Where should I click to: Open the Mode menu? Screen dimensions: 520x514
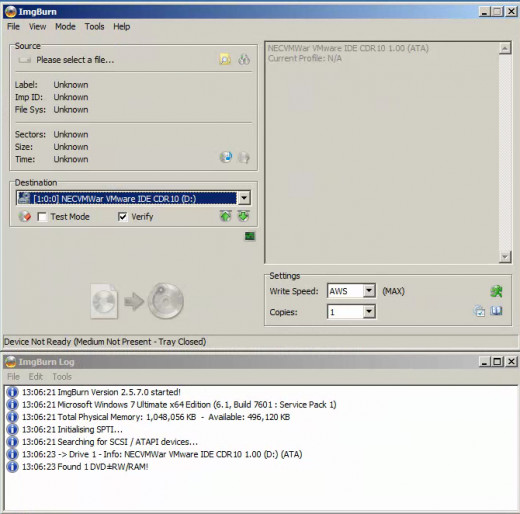65,26
